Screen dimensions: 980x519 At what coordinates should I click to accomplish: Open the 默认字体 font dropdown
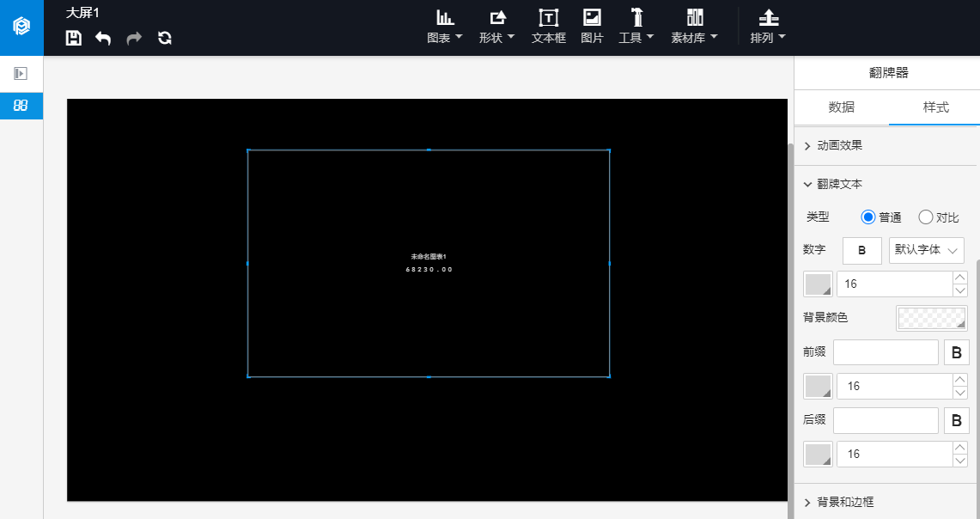(x=926, y=250)
